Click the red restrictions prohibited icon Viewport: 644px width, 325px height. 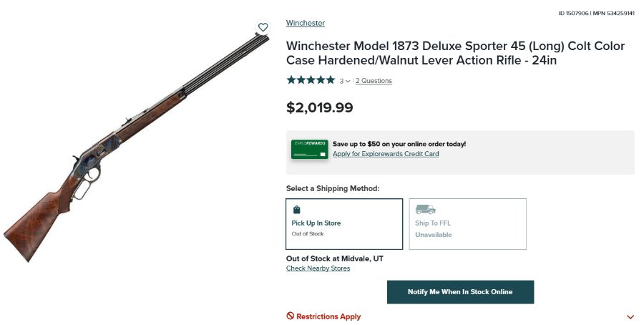[291, 316]
